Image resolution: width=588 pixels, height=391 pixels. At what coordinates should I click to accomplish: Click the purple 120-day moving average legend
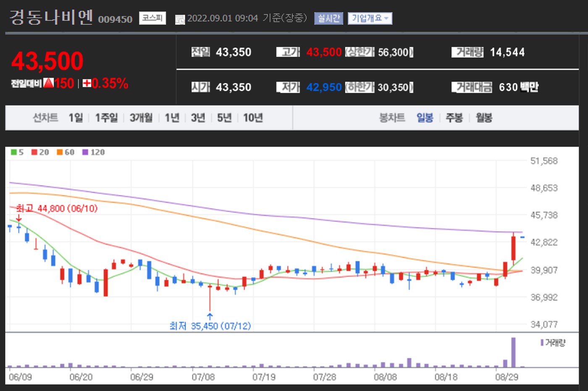pyautogui.click(x=94, y=152)
